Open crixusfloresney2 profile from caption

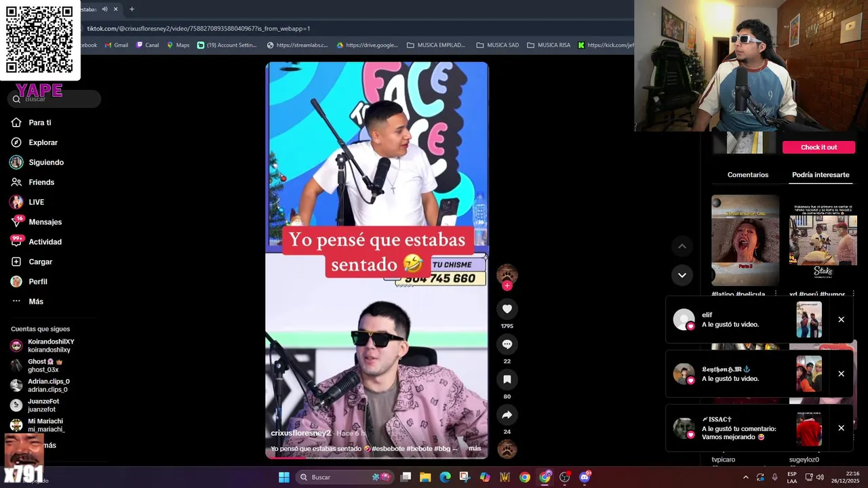coord(300,433)
